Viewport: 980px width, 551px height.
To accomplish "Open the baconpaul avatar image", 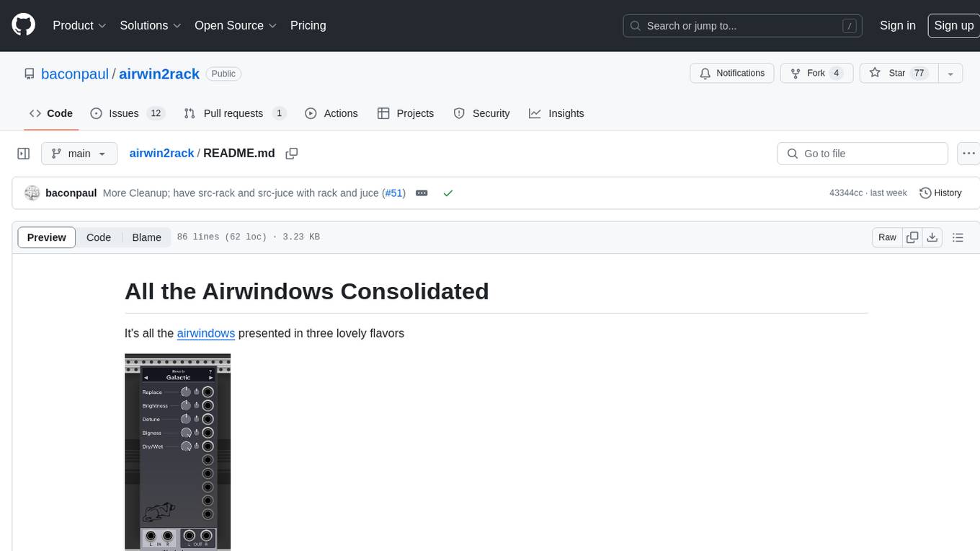I will (32, 193).
